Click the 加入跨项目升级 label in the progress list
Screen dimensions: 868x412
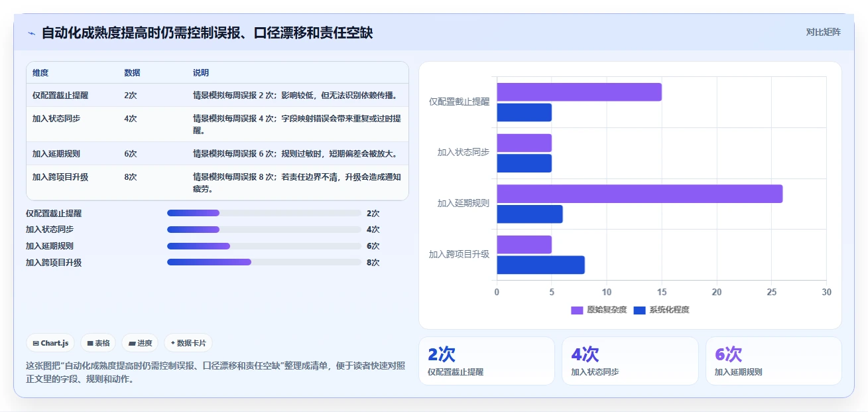tap(54, 263)
